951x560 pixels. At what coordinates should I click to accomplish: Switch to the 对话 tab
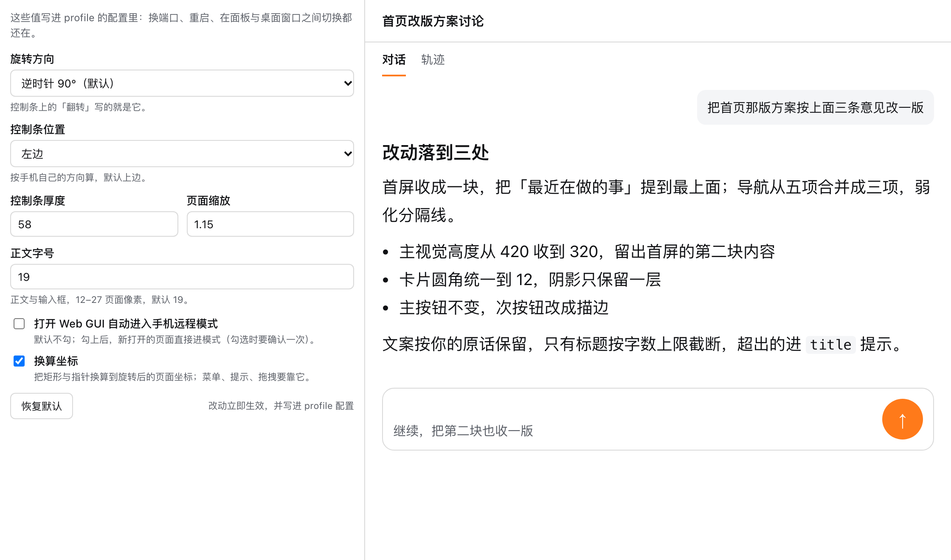pyautogui.click(x=394, y=60)
